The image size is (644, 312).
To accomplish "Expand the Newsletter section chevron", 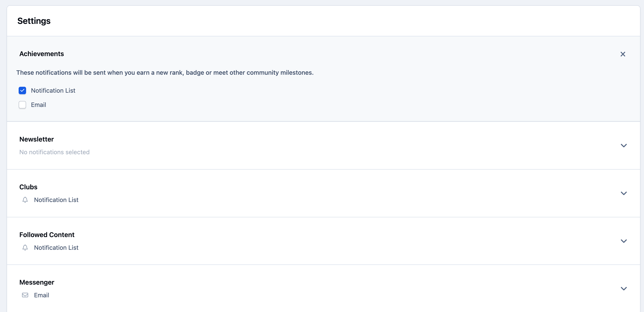I will pyautogui.click(x=623, y=145).
